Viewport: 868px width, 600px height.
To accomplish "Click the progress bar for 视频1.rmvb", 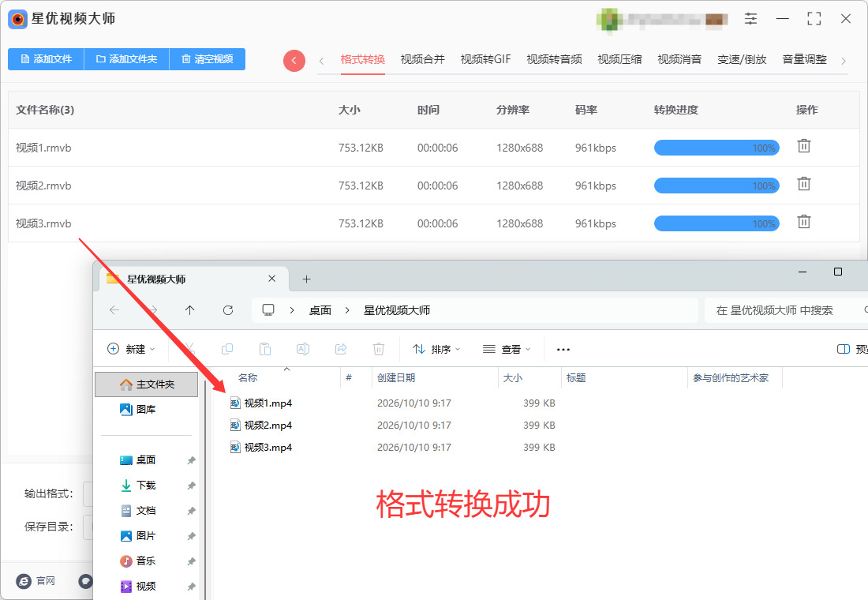I will 716,148.
